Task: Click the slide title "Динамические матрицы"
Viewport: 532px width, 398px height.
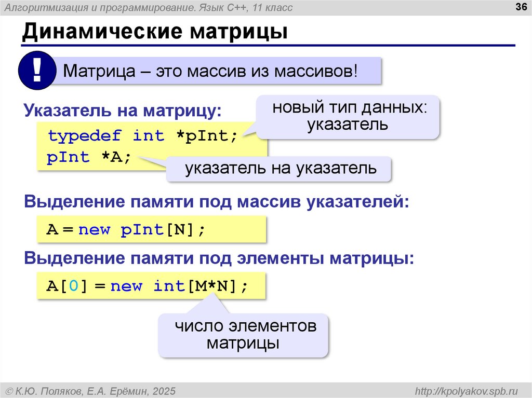Action: [155, 31]
